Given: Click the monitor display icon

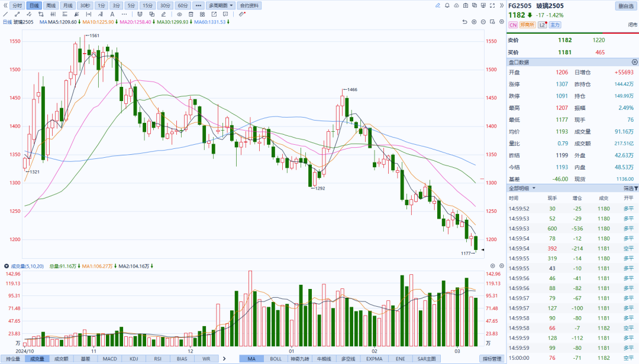Looking at the screenshot, I should 483,5.
